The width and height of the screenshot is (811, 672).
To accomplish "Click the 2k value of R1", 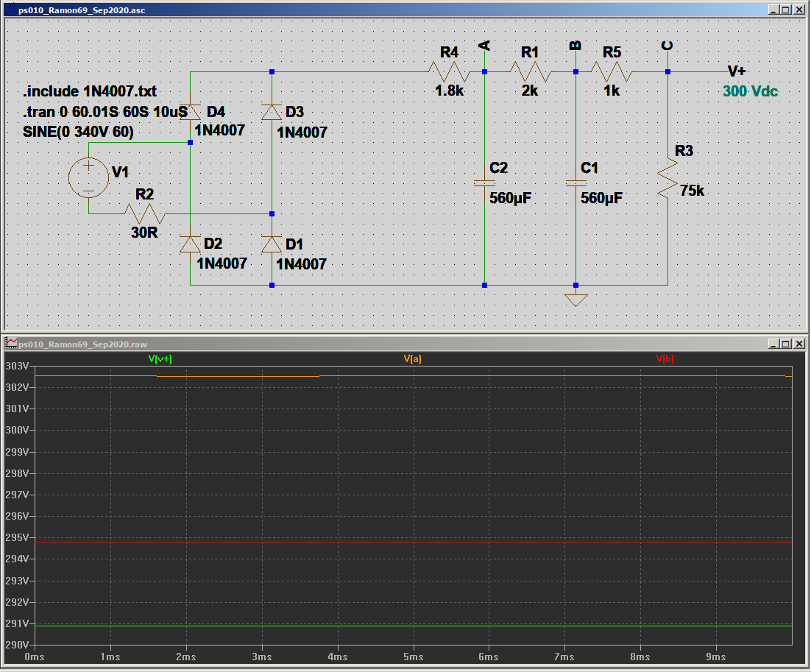I will pos(530,91).
